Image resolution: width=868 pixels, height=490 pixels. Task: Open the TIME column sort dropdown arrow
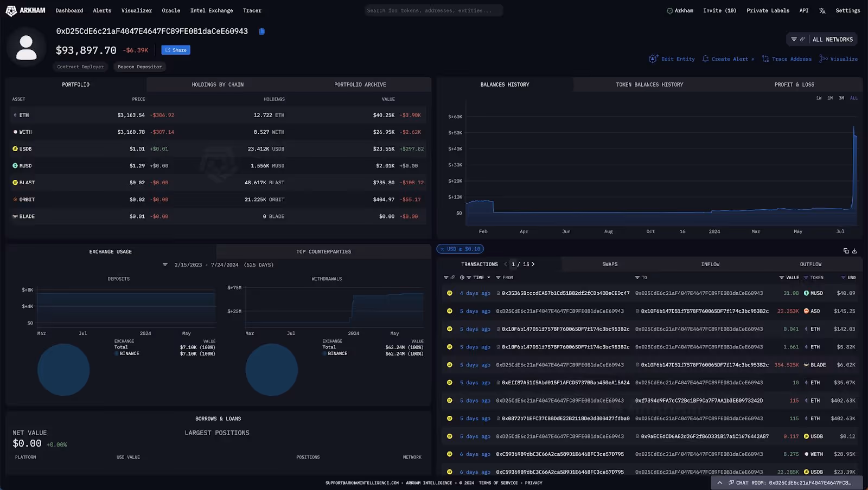coord(489,278)
